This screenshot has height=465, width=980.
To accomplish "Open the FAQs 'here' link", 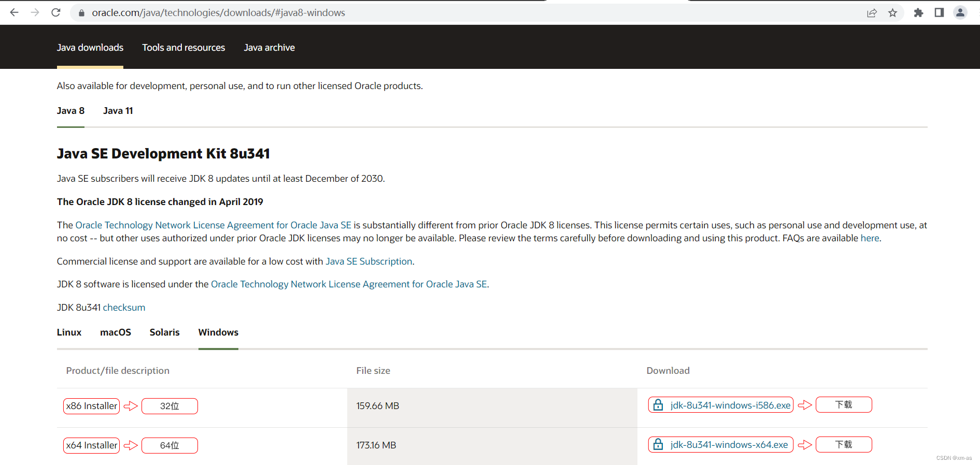I will pyautogui.click(x=870, y=238).
